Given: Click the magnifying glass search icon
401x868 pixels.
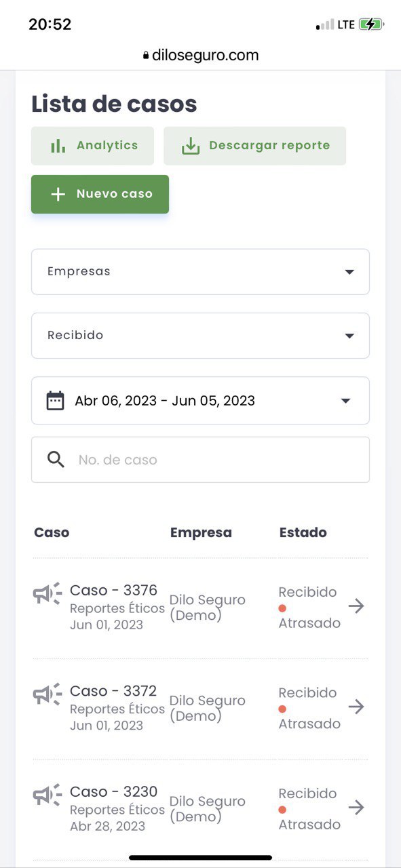Looking at the screenshot, I should coord(56,460).
